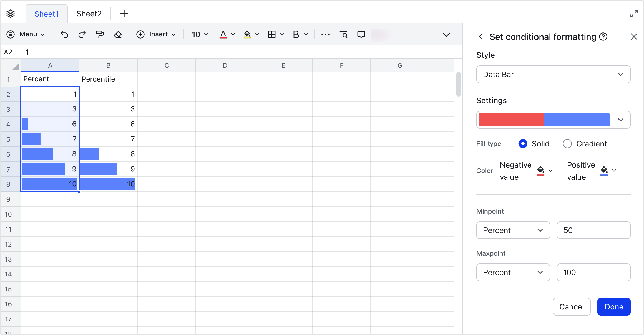Viewport: 644px width, 335px height.
Task: Click the borders icon
Action: click(272, 34)
